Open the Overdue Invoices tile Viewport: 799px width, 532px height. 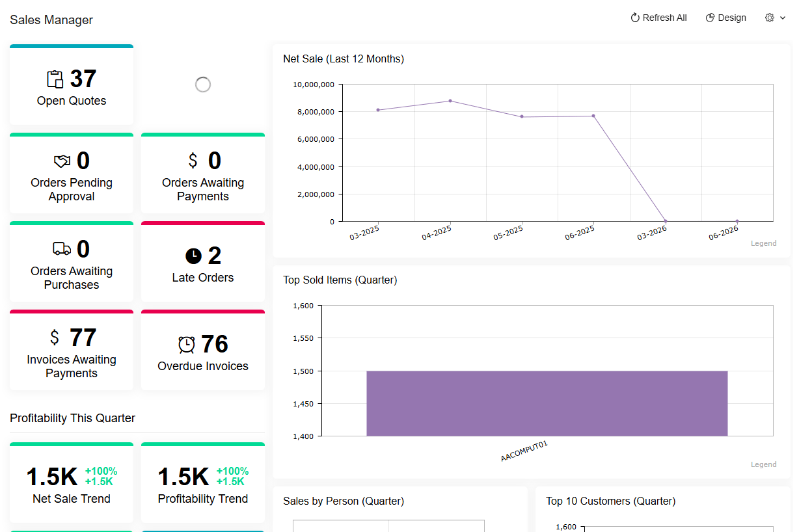(x=203, y=350)
